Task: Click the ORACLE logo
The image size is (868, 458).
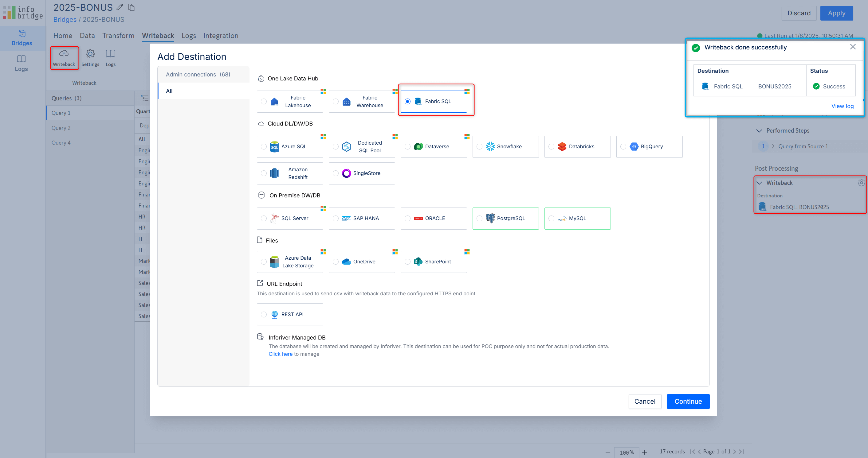Action: 418,219
